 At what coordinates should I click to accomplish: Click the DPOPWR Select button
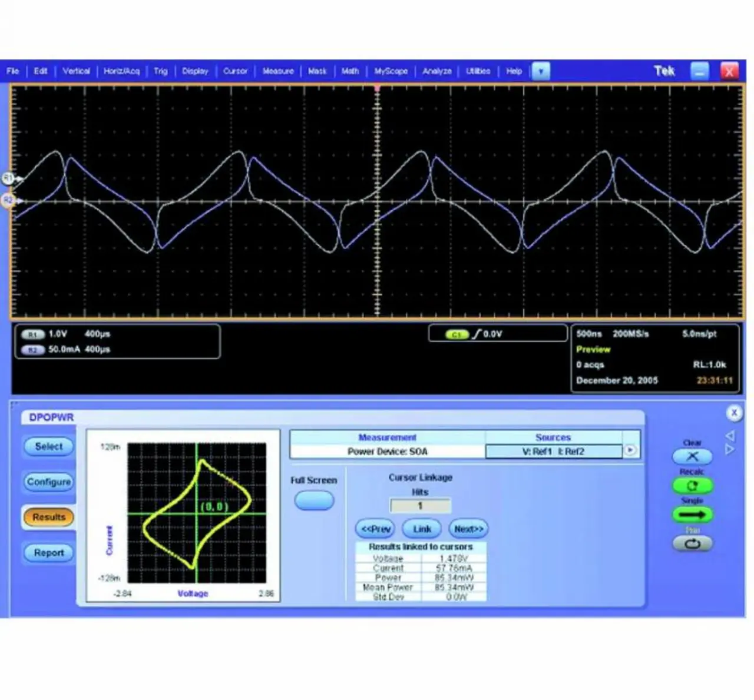49,446
